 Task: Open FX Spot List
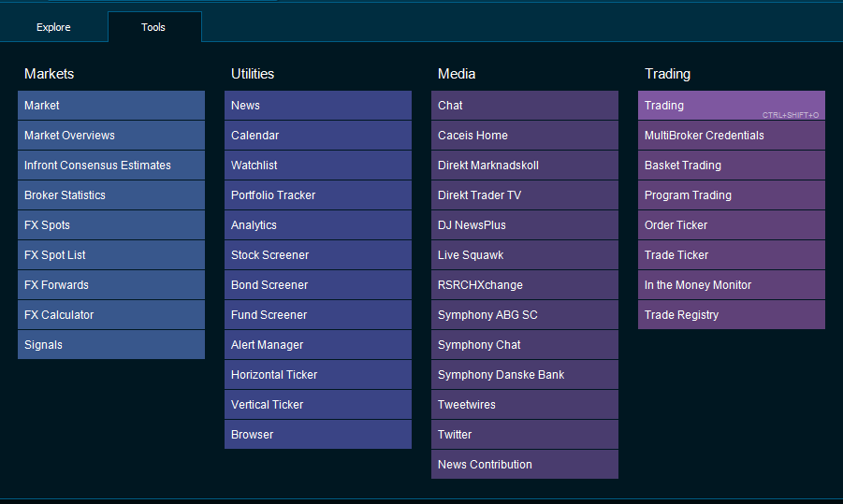[x=111, y=255]
